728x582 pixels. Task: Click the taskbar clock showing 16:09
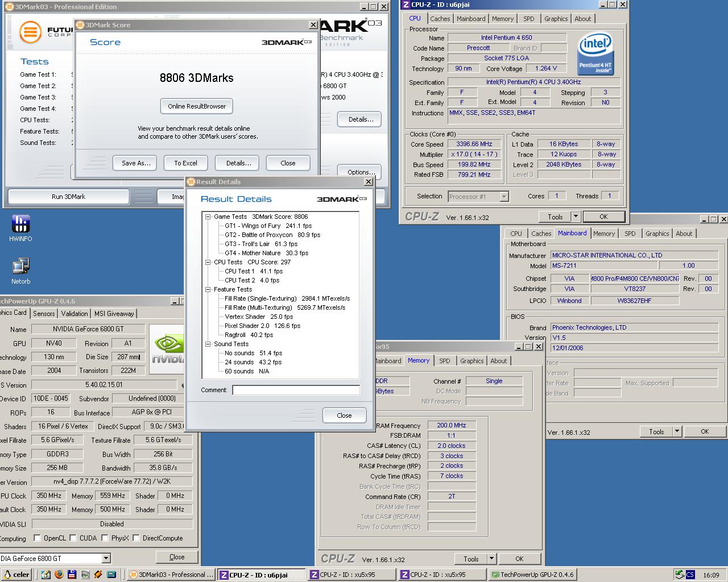pyautogui.click(x=711, y=575)
